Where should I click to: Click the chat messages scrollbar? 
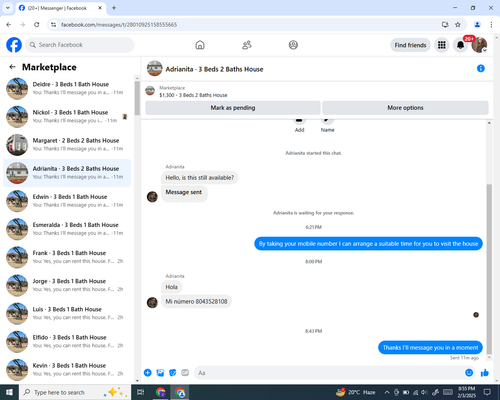[x=489, y=268]
